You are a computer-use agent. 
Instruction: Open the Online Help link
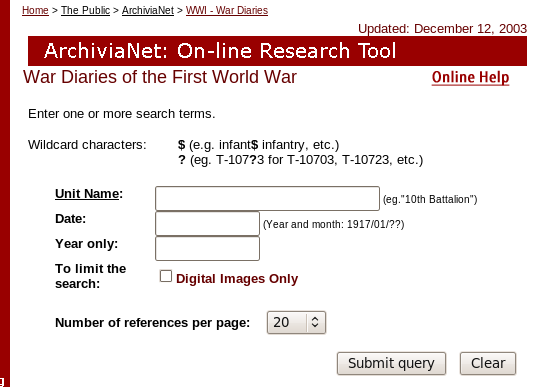point(470,78)
